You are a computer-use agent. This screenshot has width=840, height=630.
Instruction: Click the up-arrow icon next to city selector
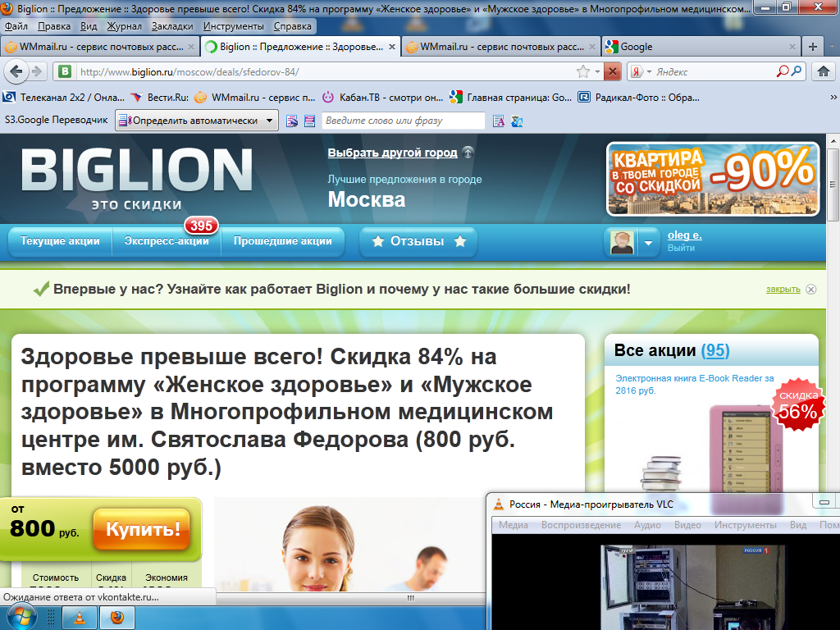click(x=468, y=153)
